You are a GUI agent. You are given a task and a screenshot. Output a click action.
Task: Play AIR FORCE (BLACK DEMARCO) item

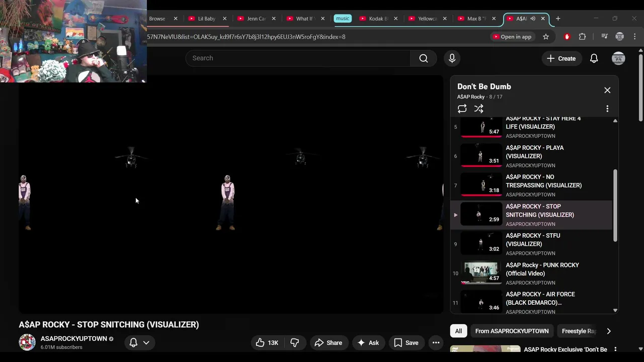(x=531, y=302)
